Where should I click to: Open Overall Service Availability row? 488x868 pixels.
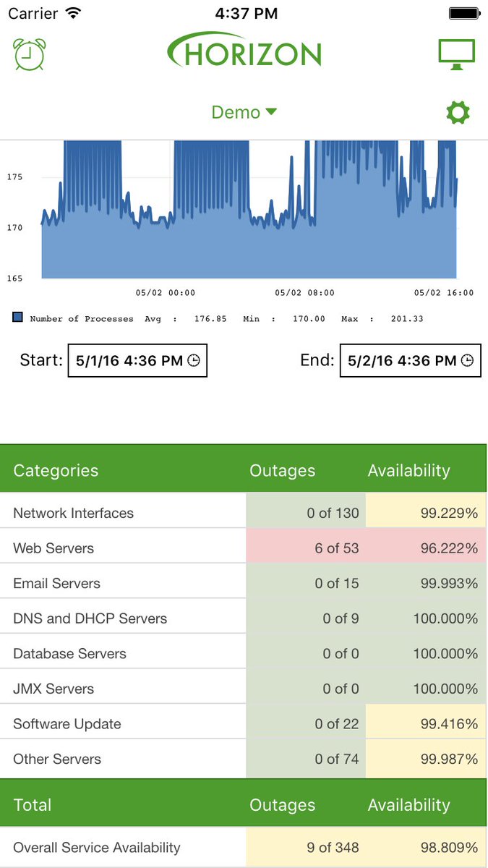244,847
